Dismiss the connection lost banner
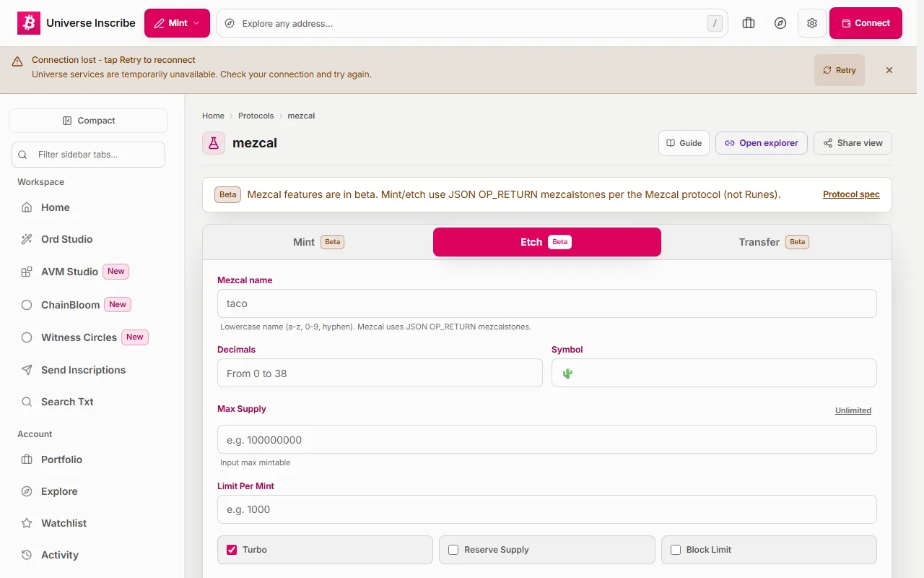 click(889, 70)
